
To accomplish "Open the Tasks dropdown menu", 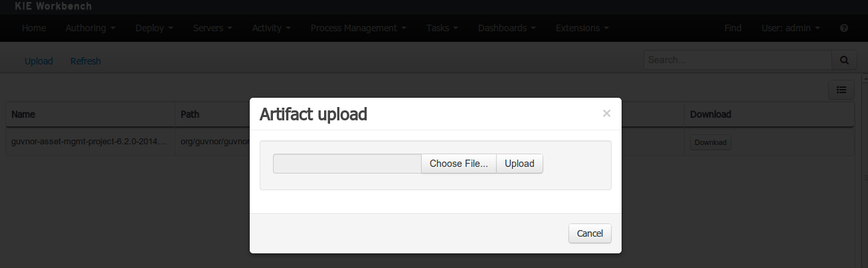I will [x=442, y=28].
